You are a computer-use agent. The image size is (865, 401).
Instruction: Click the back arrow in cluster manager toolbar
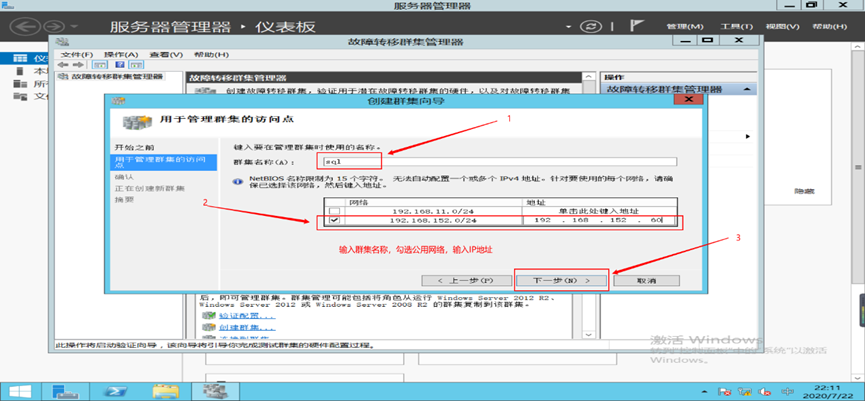pos(62,64)
